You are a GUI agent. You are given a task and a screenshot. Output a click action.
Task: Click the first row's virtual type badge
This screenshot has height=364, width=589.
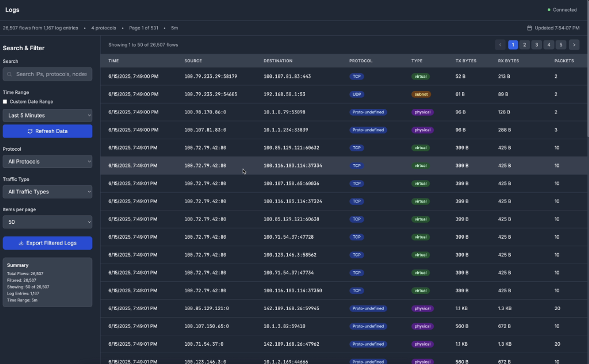(x=420, y=76)
